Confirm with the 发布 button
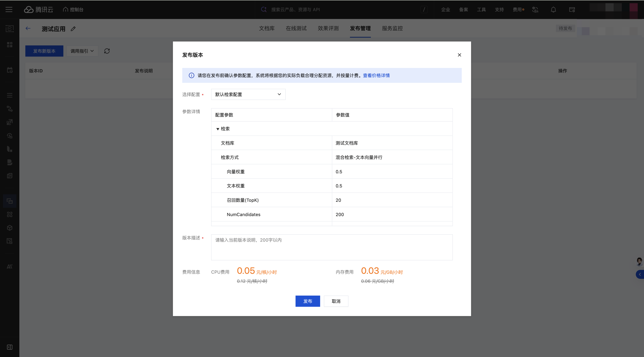The width and height of the screenshot is (644, 357). point(308,301)
